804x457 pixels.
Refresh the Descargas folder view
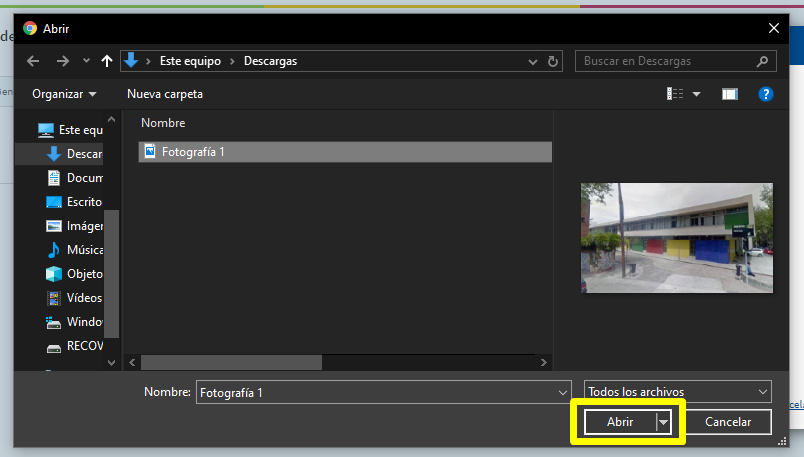554,61
